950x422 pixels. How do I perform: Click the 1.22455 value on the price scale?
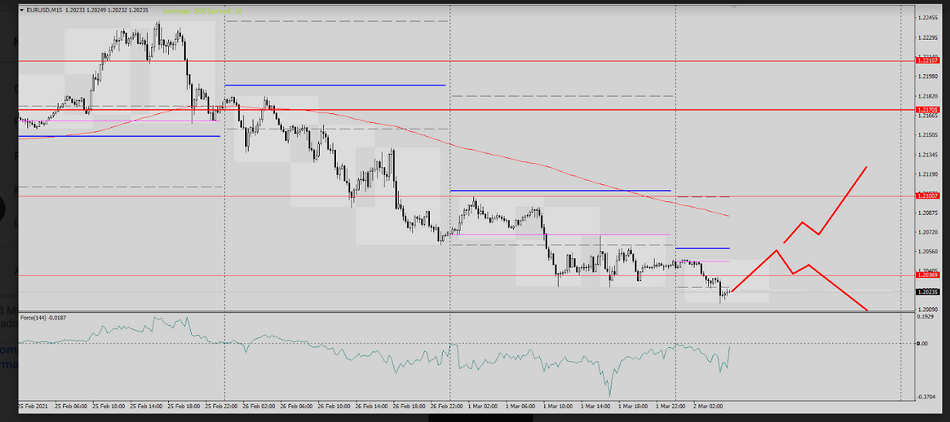pyautogui.click(x=927, y=17)
